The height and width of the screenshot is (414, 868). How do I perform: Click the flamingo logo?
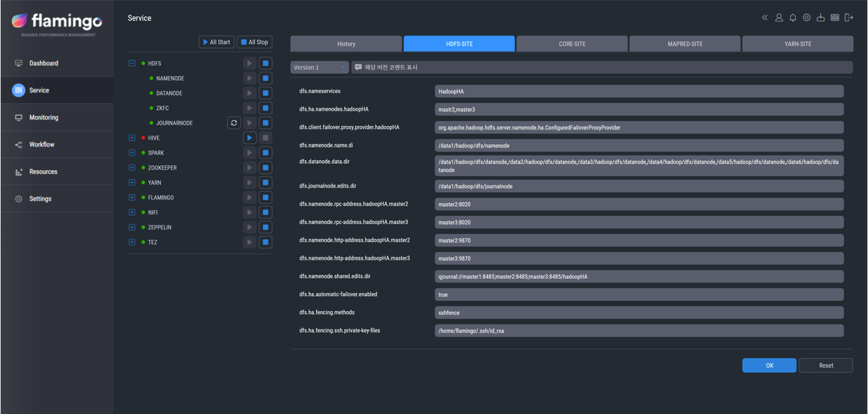57,24
